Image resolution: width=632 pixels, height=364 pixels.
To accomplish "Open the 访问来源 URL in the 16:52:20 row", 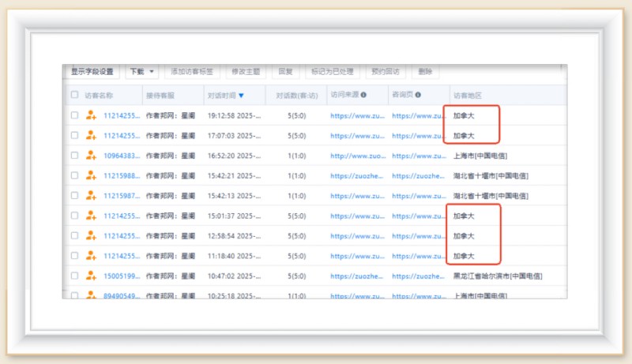I will point(357,156).
